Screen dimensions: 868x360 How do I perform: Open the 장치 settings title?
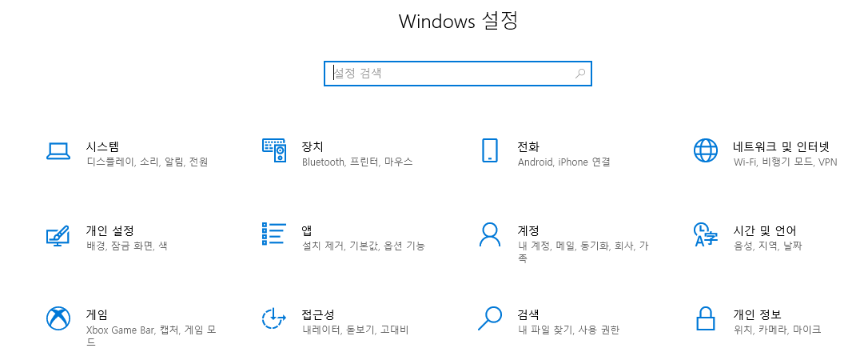coord(313,146)
